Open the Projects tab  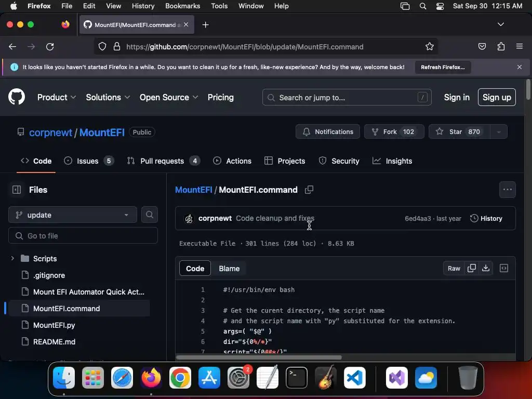[285, 161]
